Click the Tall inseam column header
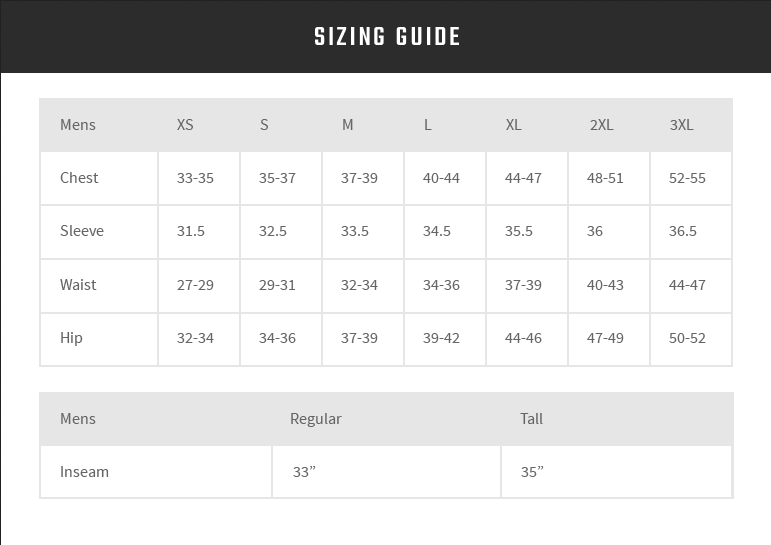The height and width of the screenshot is (545, 771). [x=531, y=419]
